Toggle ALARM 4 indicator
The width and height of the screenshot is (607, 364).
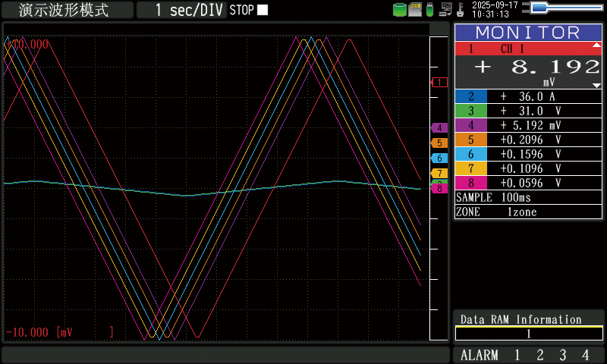pos(585,355)
